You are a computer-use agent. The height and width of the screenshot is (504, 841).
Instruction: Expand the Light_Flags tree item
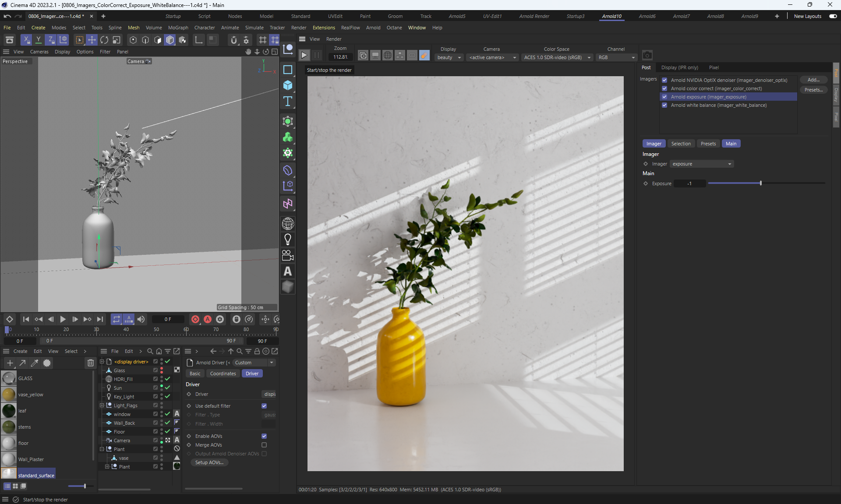tap(102, 405)
